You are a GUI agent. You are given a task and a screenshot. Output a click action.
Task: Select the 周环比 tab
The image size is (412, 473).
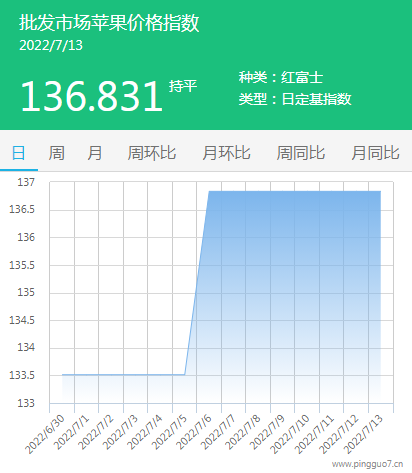[152, 153]
